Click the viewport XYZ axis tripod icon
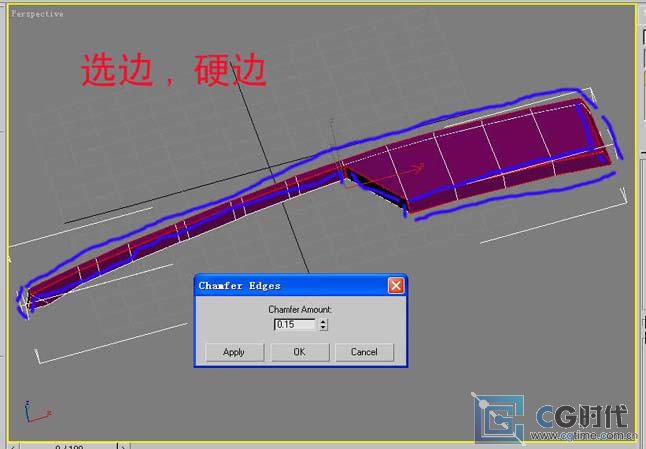The height and width of the screenshot is (449, 646). (x=37, y=412)
